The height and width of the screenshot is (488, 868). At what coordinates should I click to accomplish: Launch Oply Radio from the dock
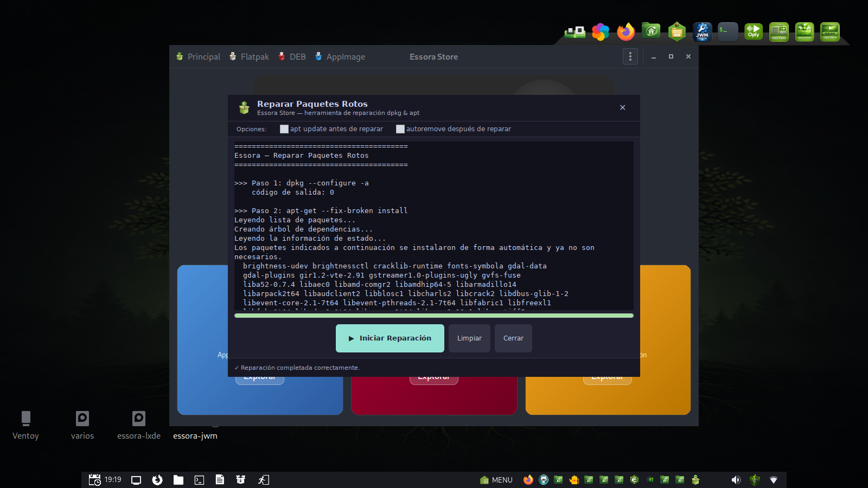[x=779, y=31]
